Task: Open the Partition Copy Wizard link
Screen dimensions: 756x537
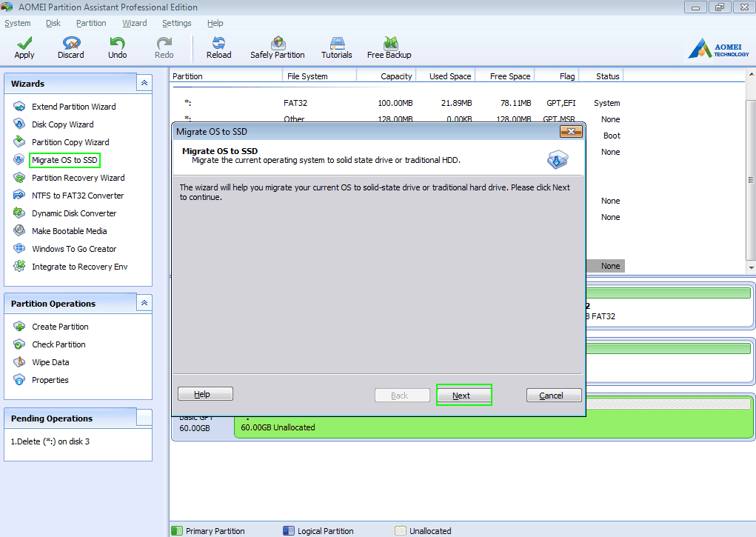Action: [70, 142]
